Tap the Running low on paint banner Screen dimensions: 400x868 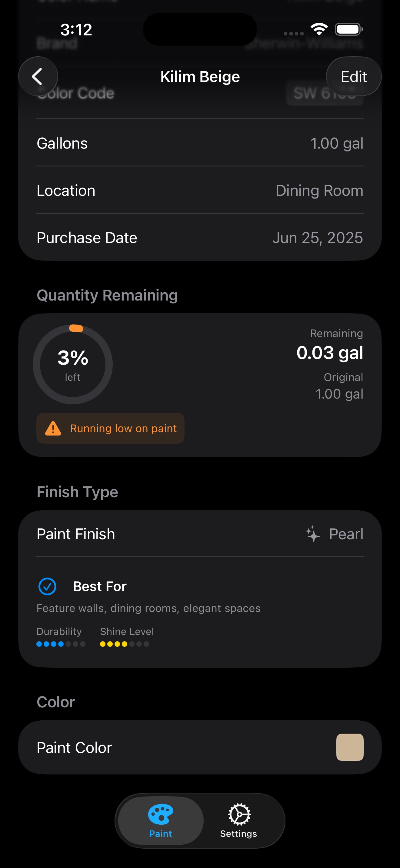point(110,428)
